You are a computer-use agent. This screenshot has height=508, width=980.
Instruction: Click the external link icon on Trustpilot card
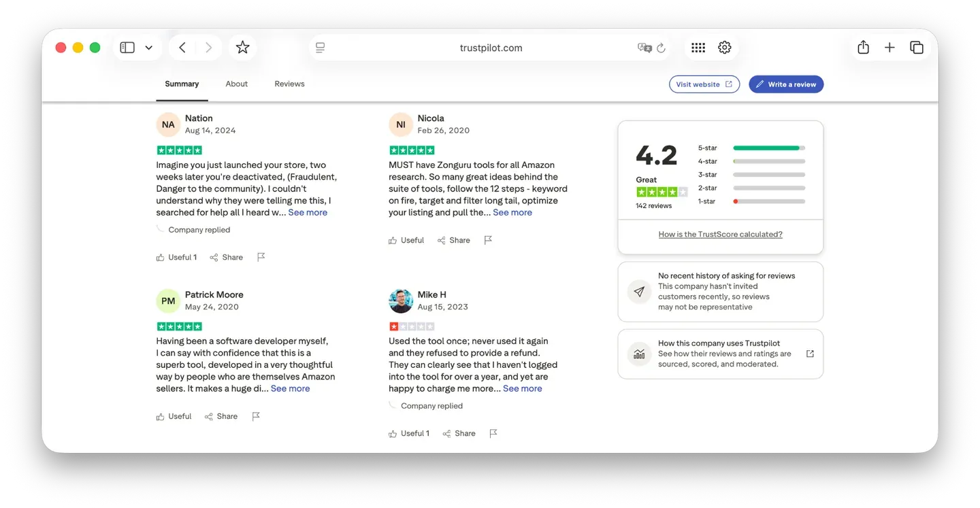click(x=810, y=354)
